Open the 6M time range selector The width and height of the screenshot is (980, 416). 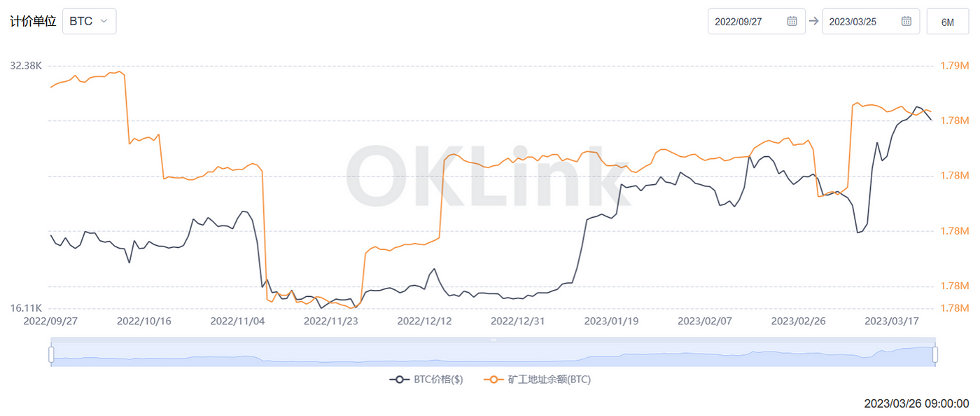(x=947, y=22)
